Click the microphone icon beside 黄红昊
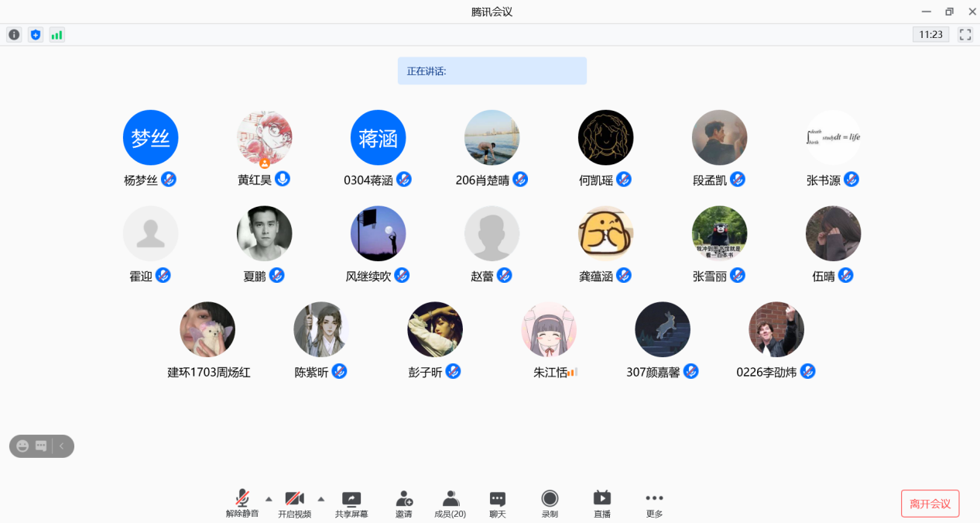Image resolution: width=980 pixels, height=523 pixels. pyautogui.click(x=283, y=179)
